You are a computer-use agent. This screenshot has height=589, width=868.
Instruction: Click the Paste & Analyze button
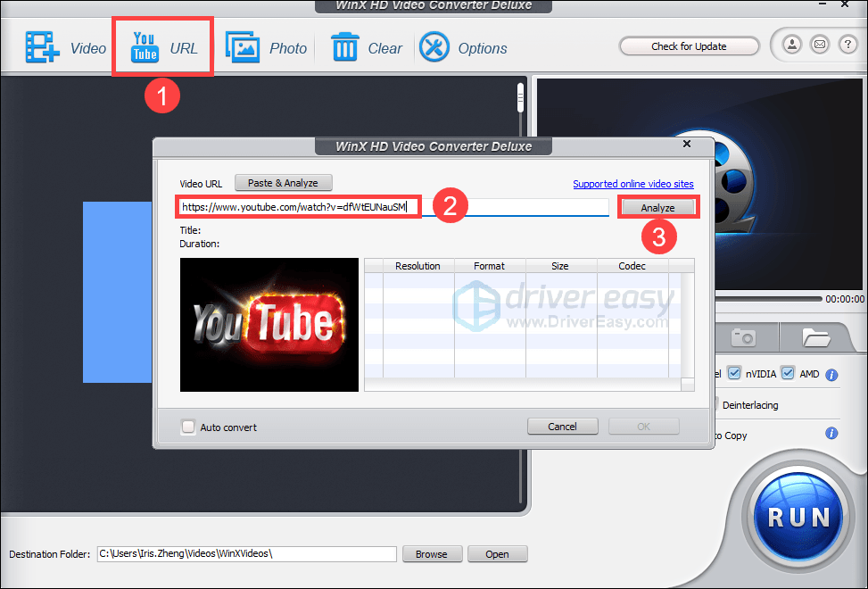click(283, 183)
